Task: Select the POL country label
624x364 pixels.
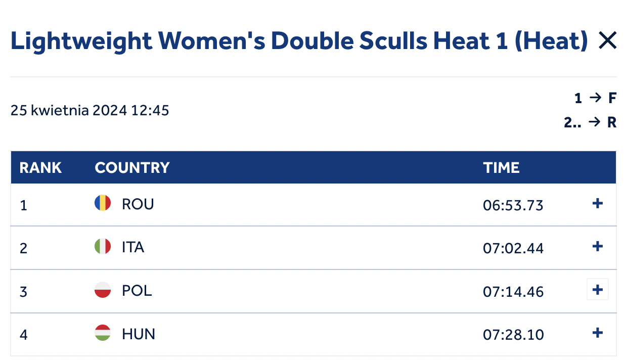Action: pos(137,291)
